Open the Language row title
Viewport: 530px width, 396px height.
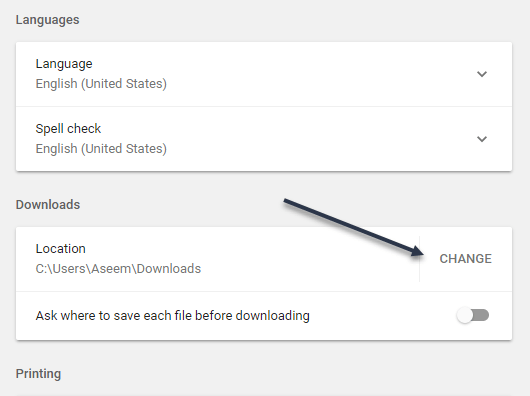click(64, 64)
